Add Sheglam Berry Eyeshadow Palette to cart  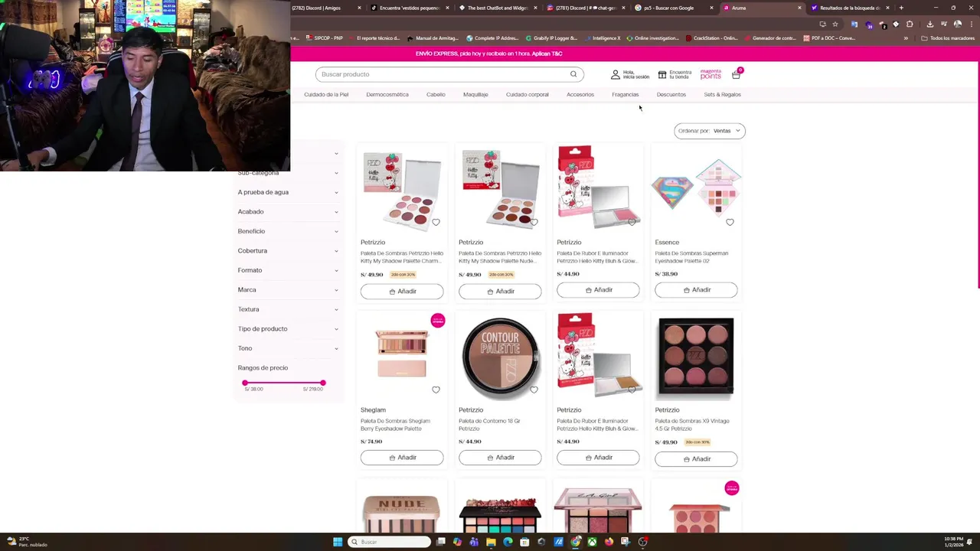click(402, 458)
